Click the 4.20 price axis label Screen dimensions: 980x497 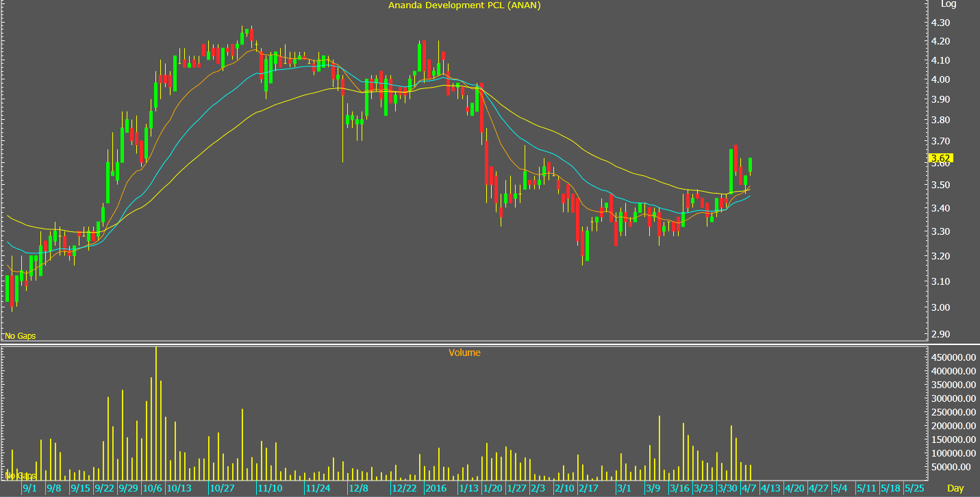[x=940, y=41]
